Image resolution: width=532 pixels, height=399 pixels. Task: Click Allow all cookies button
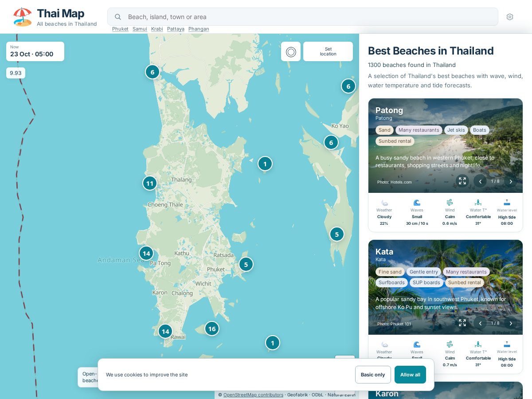coord(410,375)
